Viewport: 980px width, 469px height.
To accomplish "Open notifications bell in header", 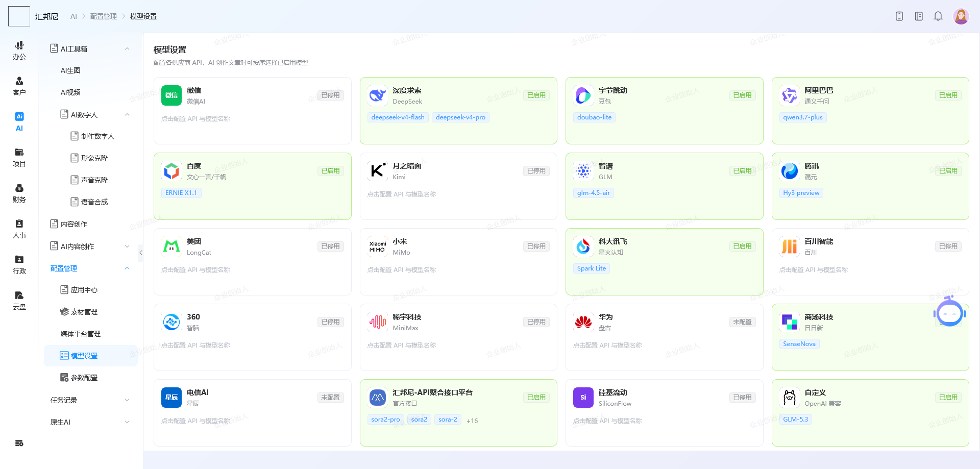I will pyautogui.click(x=938, y=16).
